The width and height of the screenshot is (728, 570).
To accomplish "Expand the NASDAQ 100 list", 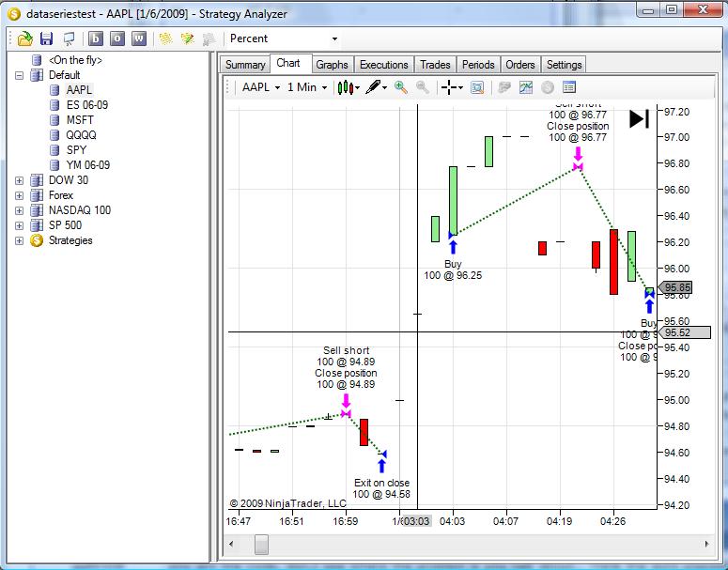I will click(19, 210).
